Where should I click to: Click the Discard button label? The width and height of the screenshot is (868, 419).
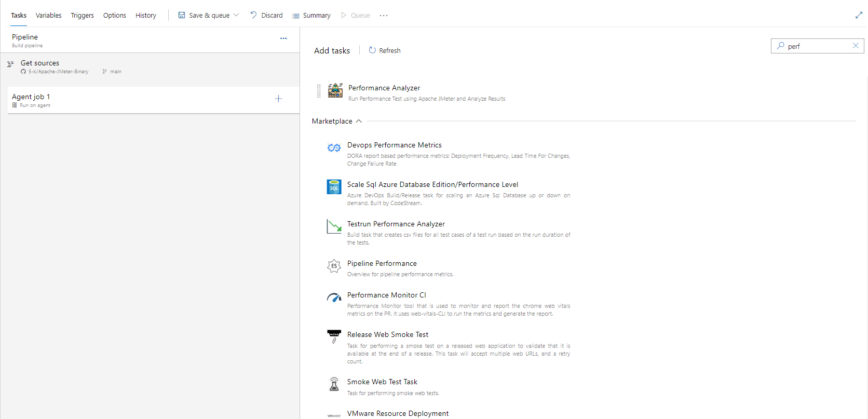pyautogui.click(x=272, y=15)
